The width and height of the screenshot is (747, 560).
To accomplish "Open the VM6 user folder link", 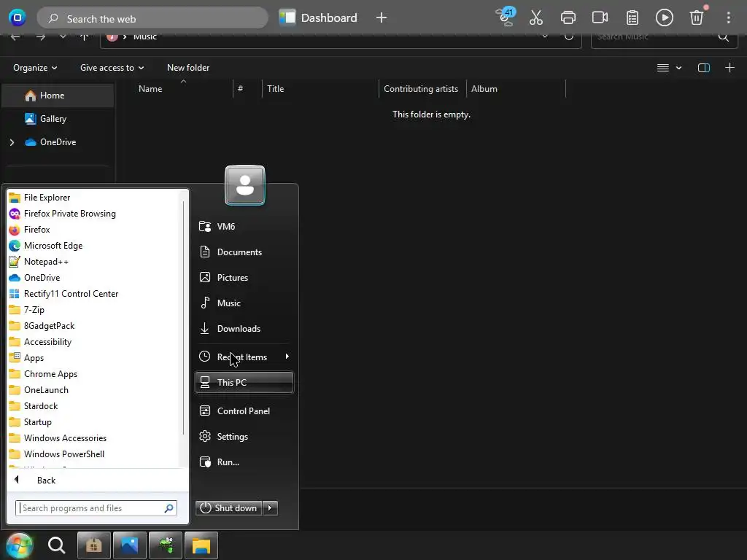I will 244,226.
